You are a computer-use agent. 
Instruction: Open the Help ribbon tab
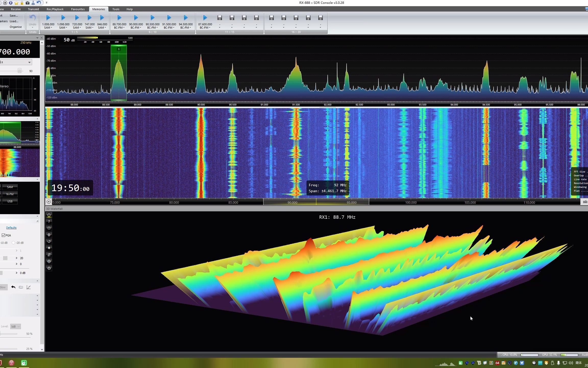pos(130,9)
